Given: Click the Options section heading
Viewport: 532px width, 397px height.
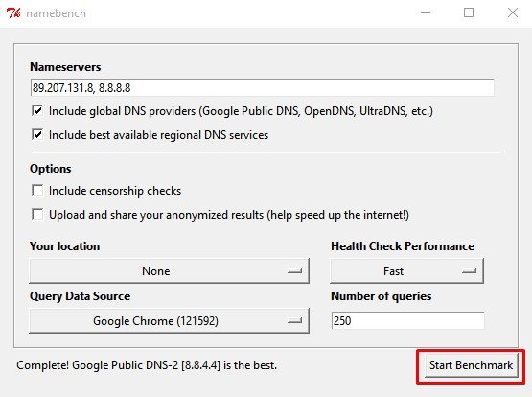Looking at the screenshot, I should click(51, 169).
